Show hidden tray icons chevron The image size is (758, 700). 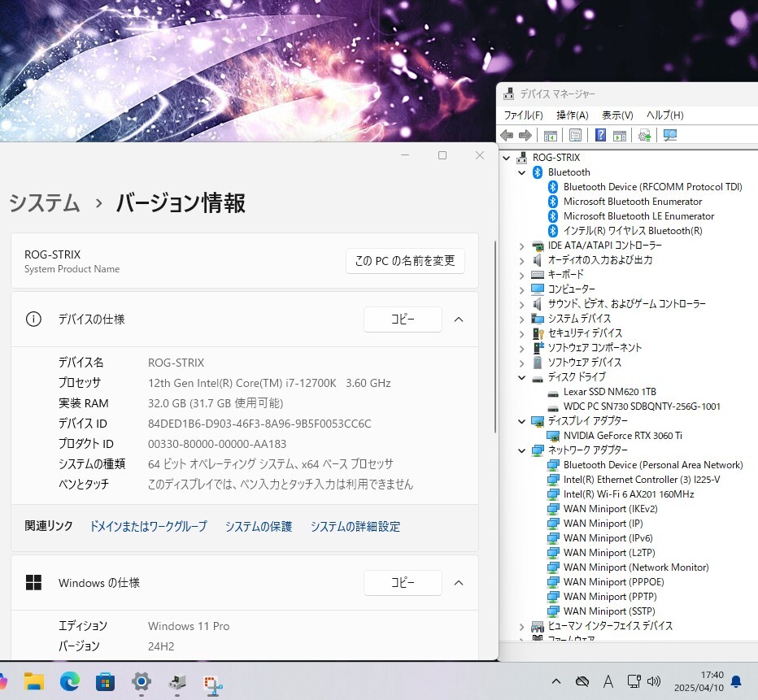556,681
